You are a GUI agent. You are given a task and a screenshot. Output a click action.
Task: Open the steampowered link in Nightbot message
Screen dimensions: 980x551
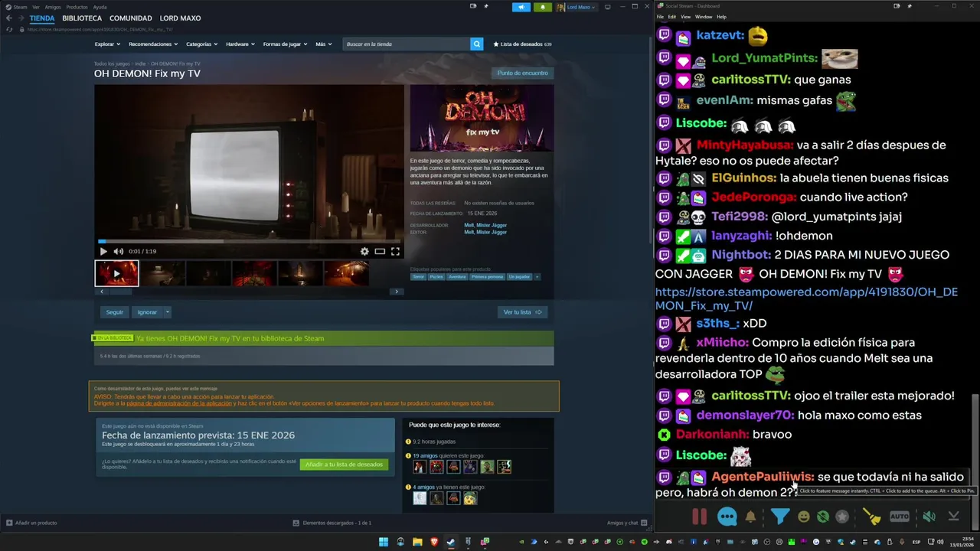tap(806, 298)
